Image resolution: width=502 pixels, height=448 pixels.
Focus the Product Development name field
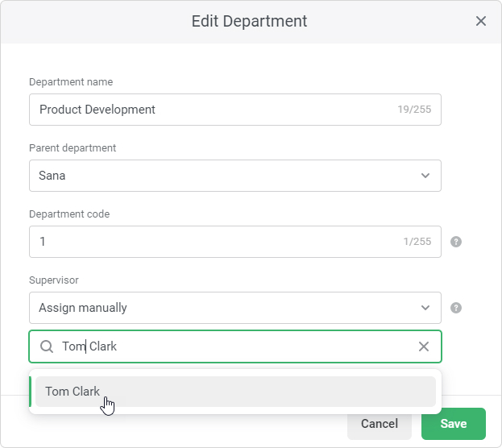coord(235,110)
